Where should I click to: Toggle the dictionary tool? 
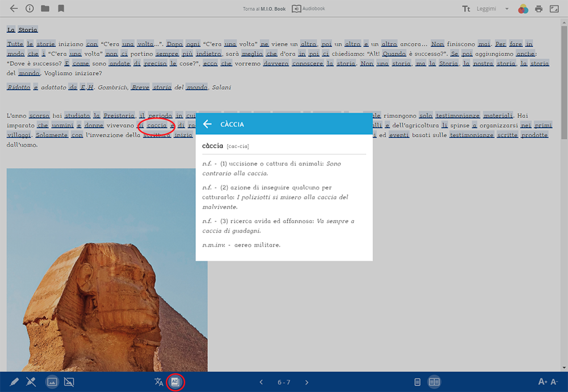pyautogui.click(x=176, y=382)
